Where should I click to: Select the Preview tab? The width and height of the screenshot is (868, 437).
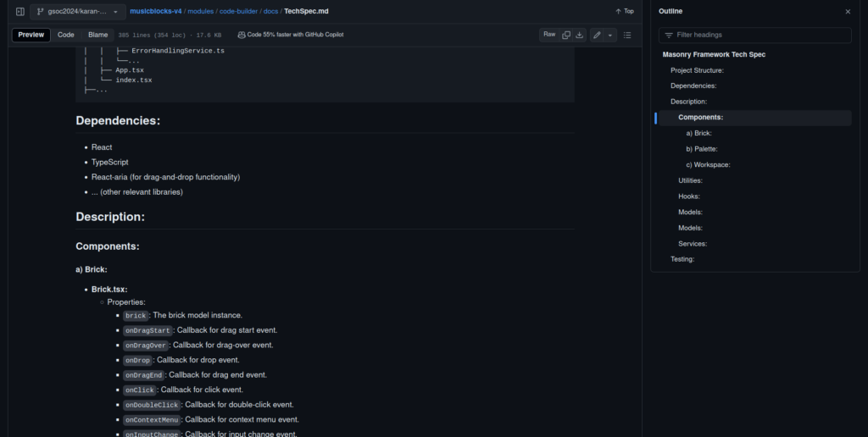(31, 35)
